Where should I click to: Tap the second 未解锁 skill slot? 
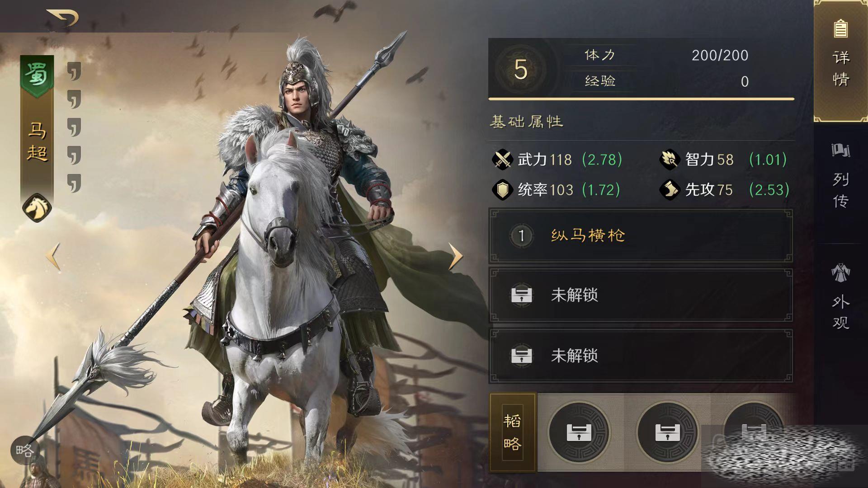(x=641, y=356)
